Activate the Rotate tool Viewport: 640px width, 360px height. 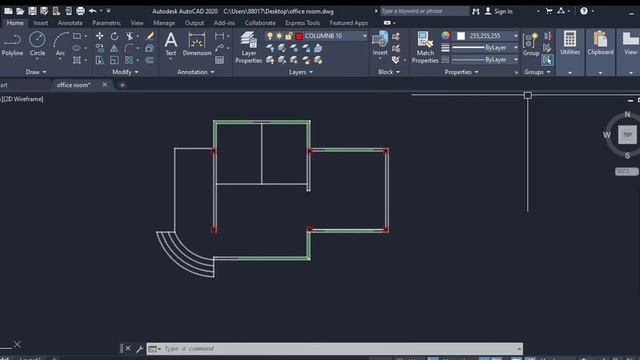(x=114, y=36)
